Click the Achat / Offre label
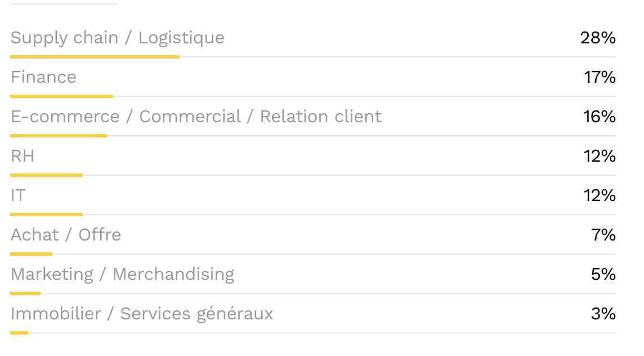The image size is (644, 356). point(66,235)
